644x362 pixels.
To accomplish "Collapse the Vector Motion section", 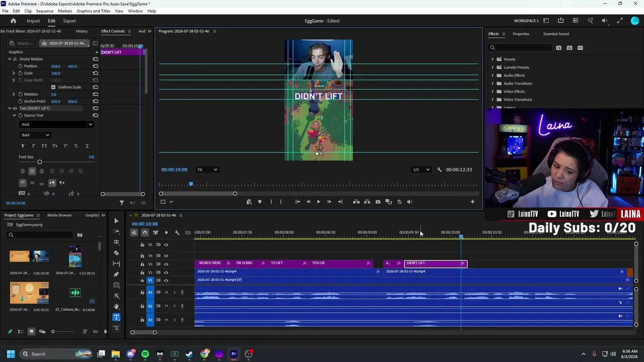I will tap(9, 59).
